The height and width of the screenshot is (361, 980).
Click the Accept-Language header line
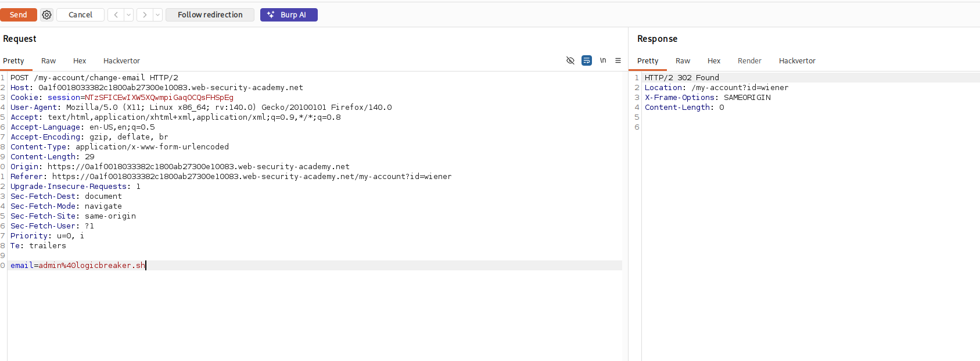(82, 127)
